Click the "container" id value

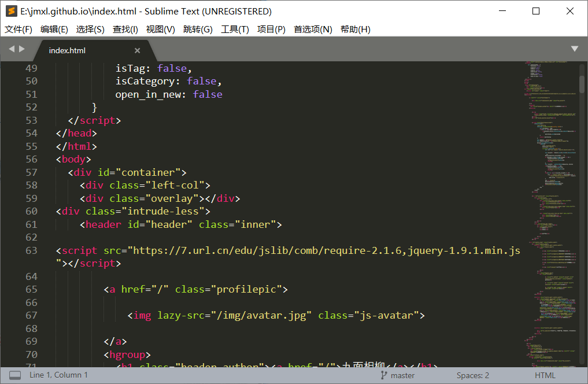(x=148, y=172)
